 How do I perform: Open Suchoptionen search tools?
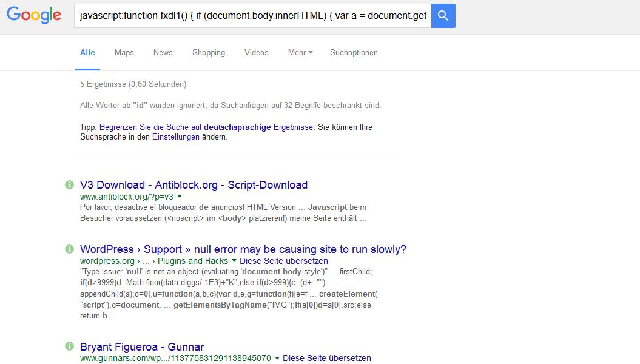tap(354, 53)
